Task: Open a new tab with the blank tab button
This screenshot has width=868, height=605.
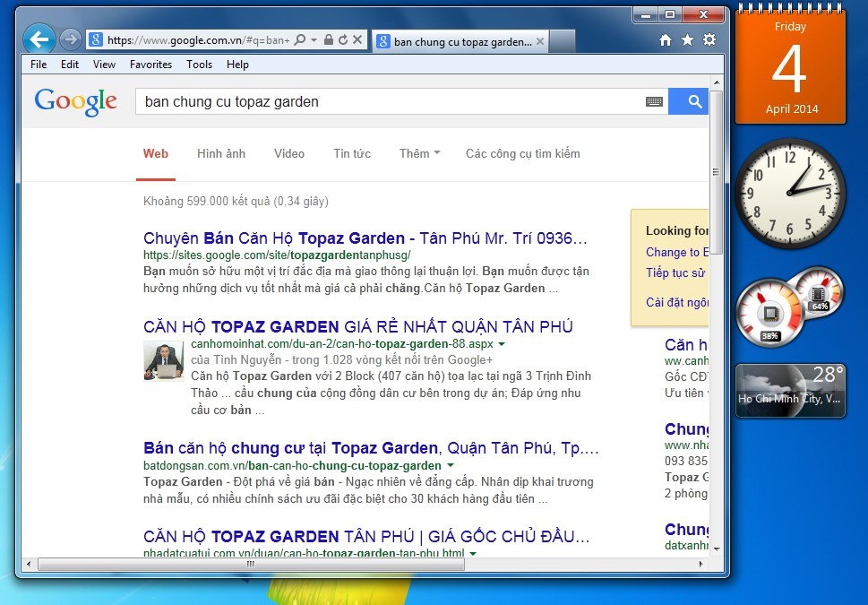Action: [563, 41]
